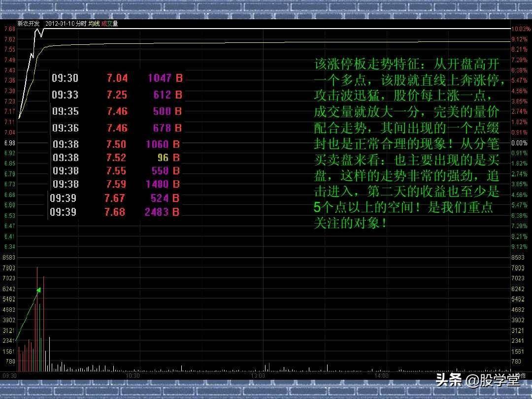Click 7803 on the right volume axis
The image size is (532, 399).
coord(518,268)
